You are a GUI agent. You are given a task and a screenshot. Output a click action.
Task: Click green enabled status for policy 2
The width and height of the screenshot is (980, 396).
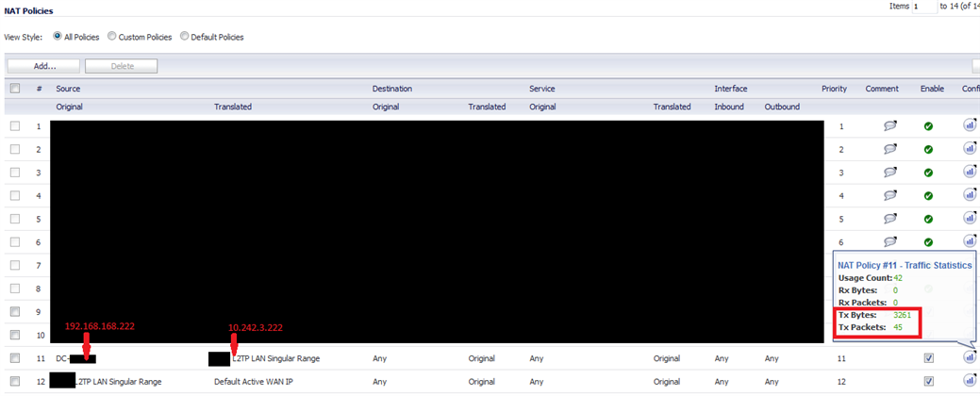[x=928, y=149]
